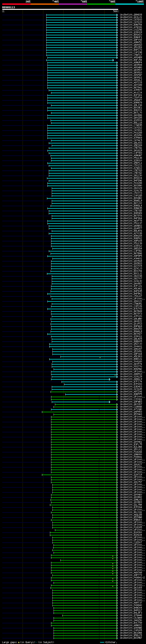The image size is (146, 644).
Task: Select hit label UniRef100_P51138
Action: pyautogui.click(x=131, y=158)
